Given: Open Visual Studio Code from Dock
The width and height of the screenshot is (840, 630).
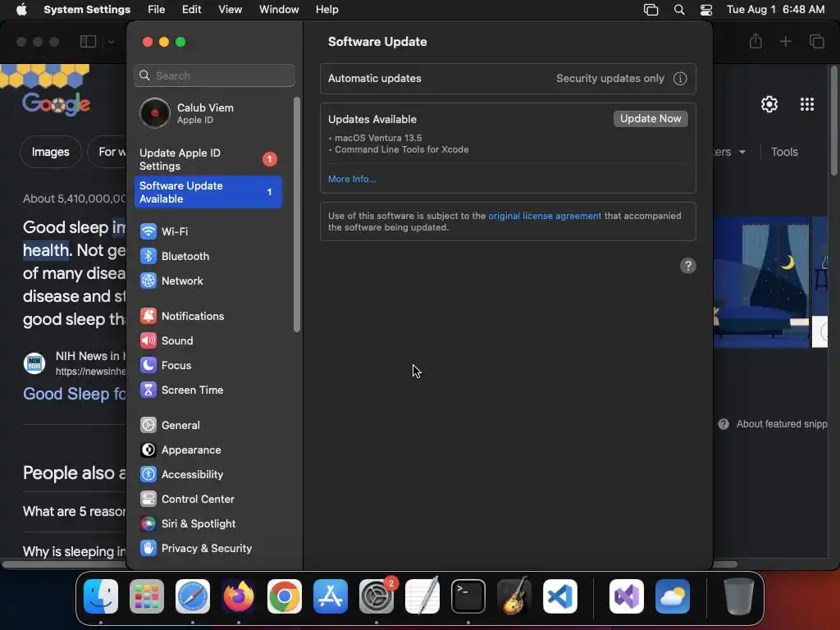Looking at the screenshot, I should coord(560,596).
